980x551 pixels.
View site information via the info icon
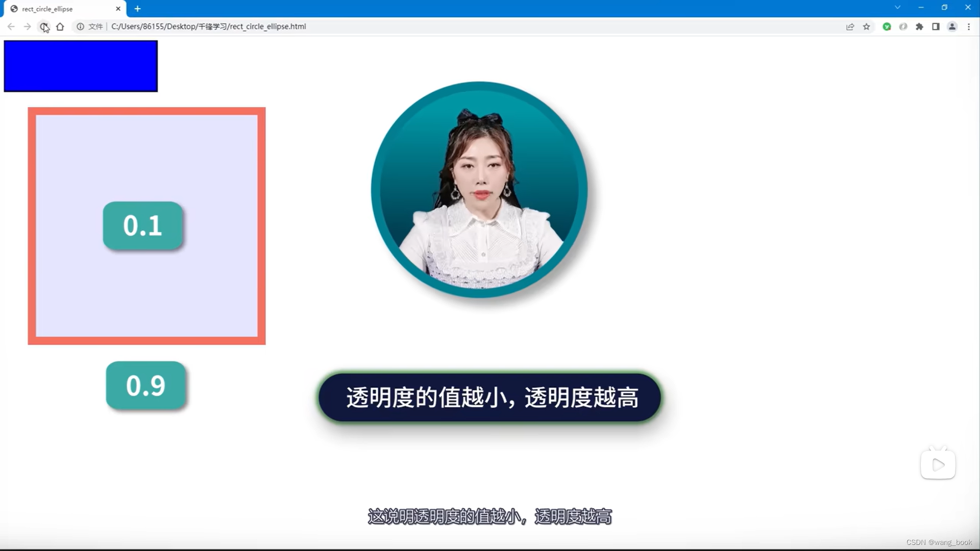(x=81, y=27)
